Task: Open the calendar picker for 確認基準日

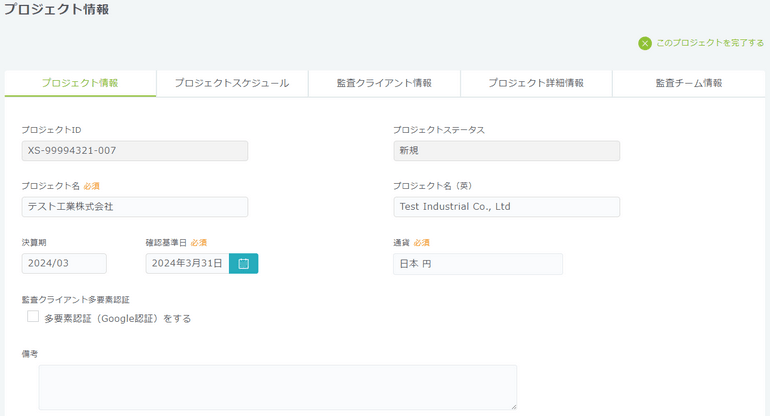Action: 243,263
